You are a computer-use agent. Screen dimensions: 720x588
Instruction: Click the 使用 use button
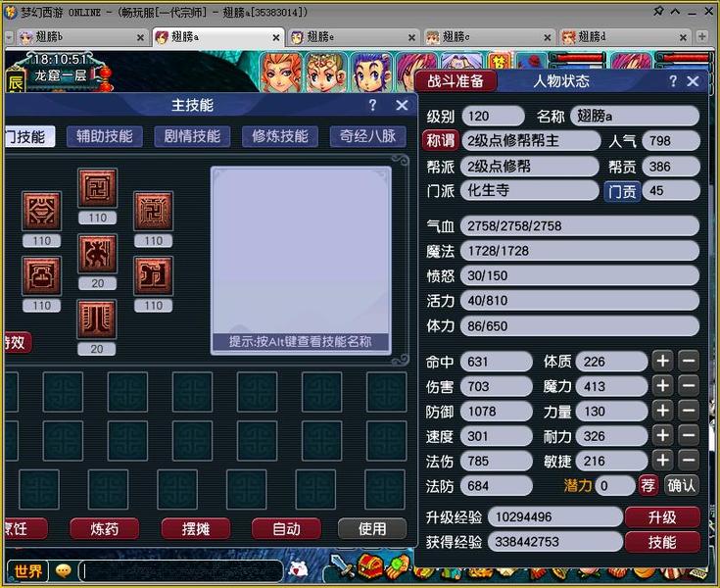[372, 529]
